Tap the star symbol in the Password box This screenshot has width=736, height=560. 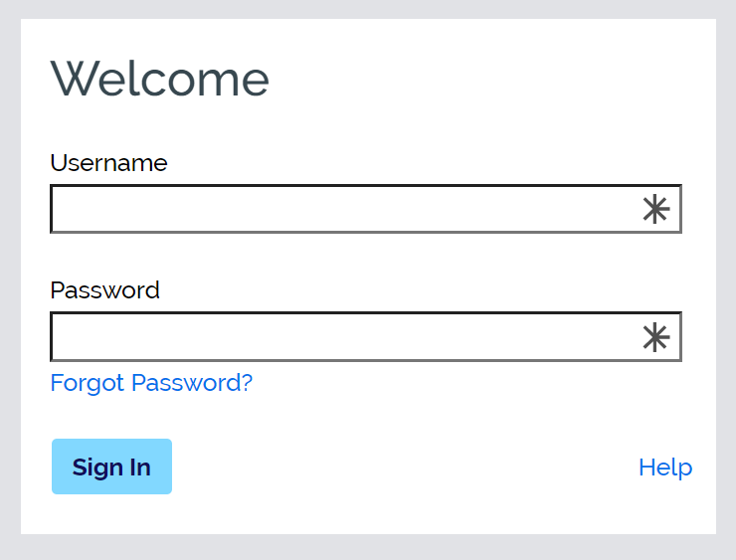[x=654, y=337]
